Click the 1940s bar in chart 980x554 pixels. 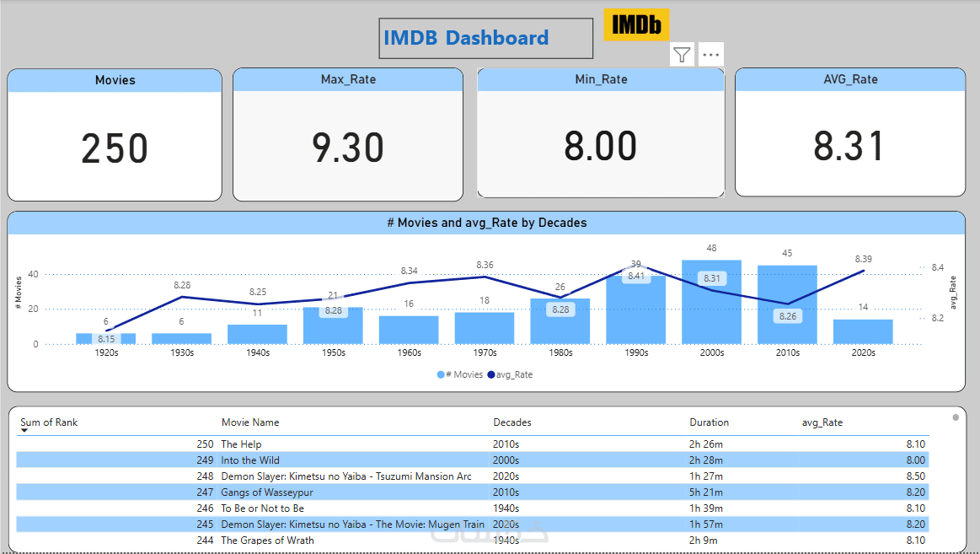click(257, 334)
